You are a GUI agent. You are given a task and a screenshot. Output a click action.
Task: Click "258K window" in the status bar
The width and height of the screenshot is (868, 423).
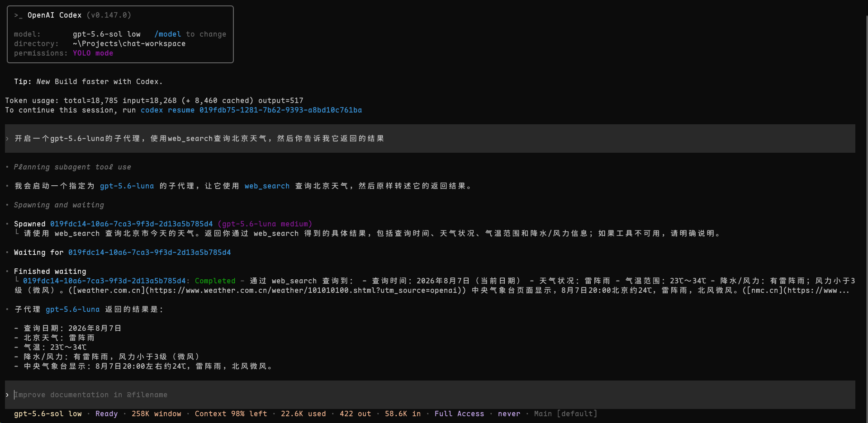[157, 414]
